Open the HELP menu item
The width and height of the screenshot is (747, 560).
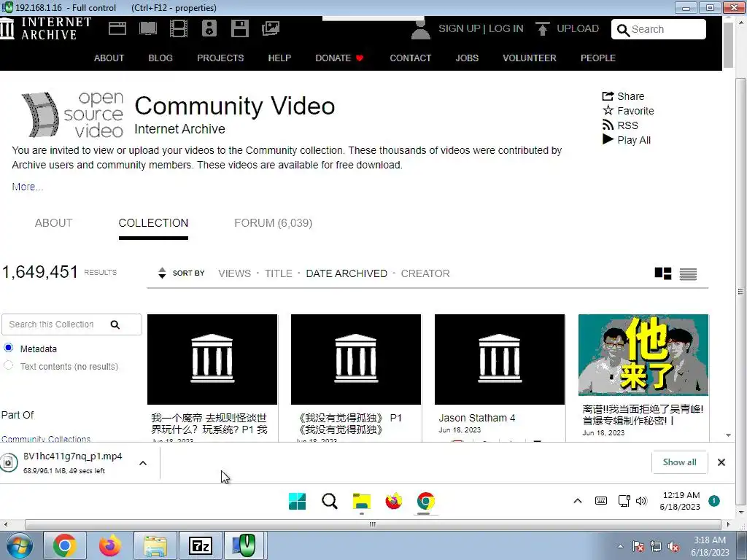pyautogui.click(x=279, y=58)
